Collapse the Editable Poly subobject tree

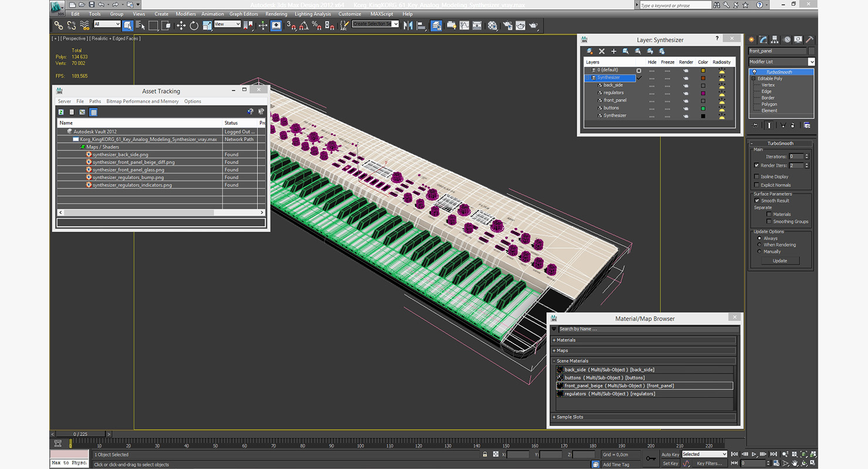(x=754, y=79)
